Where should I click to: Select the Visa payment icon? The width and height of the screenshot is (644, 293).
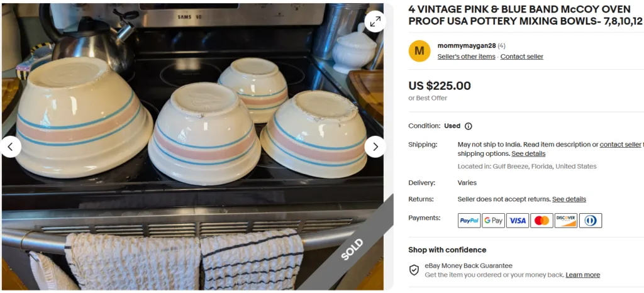tap(518, 220)
